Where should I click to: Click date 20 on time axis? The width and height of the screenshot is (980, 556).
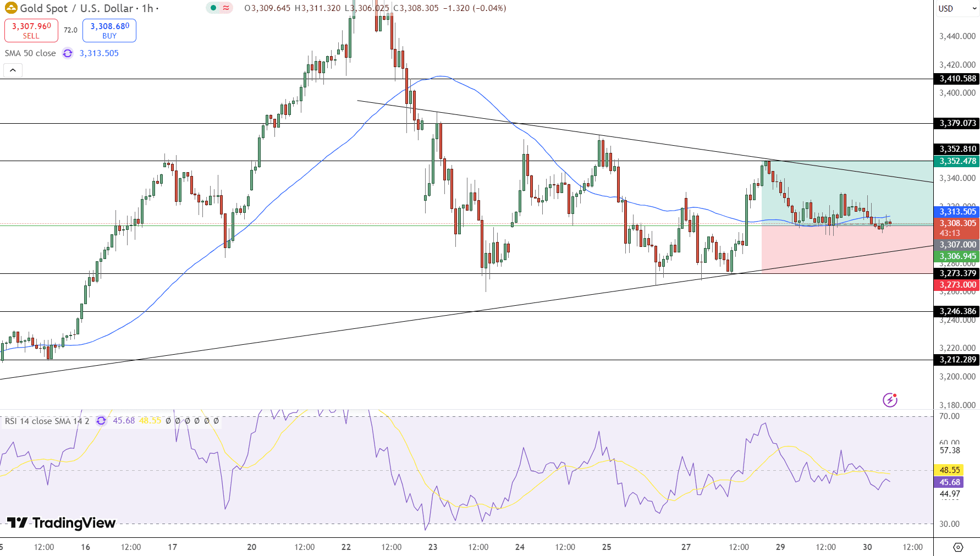point(252,547)
